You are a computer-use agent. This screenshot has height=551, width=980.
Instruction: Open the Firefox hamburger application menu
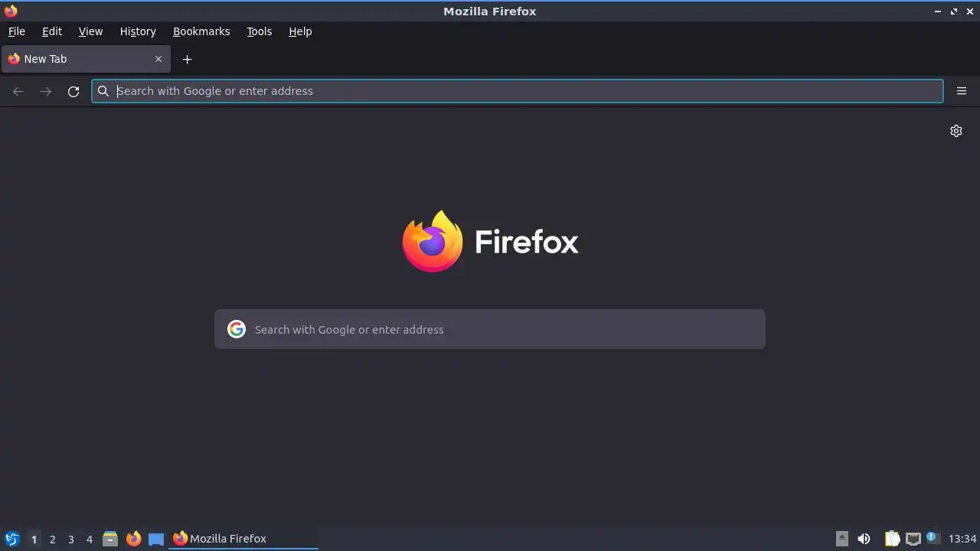(962, 91)
